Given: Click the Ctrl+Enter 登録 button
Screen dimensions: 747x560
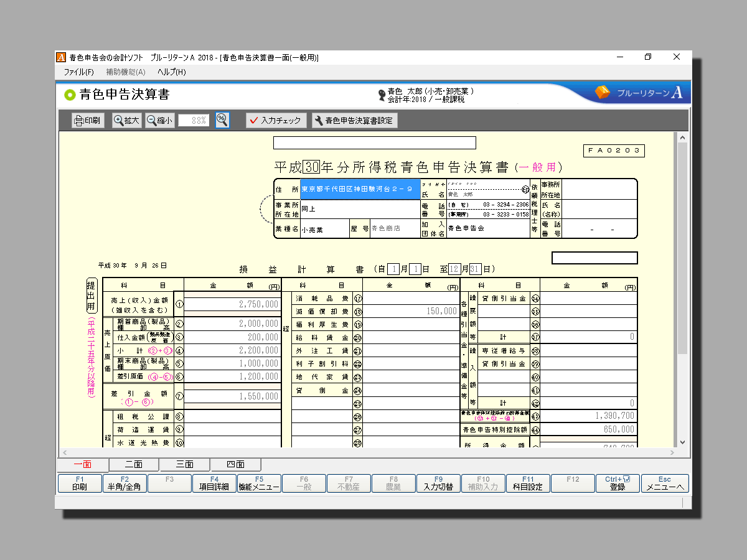Looking at the screenshot, I should pos(617,483).
